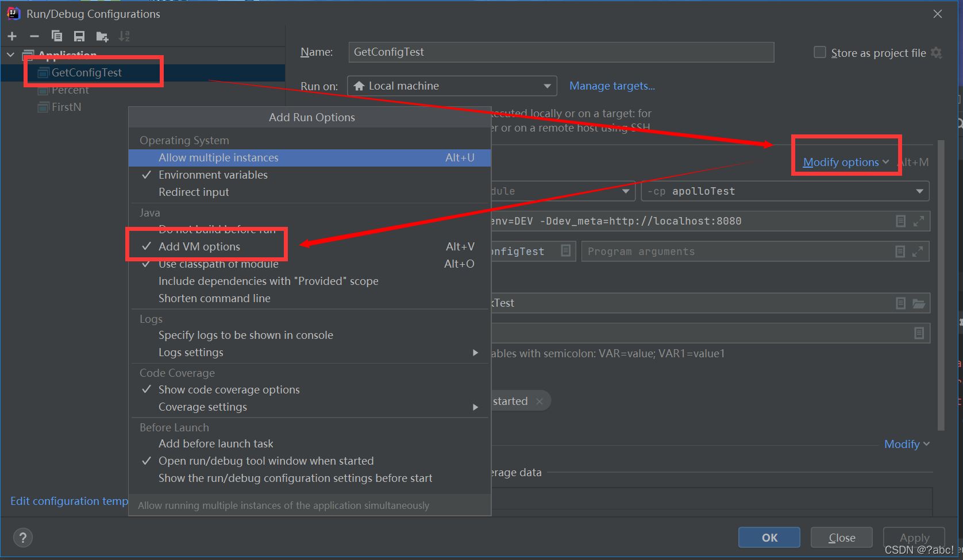Image resolution: width=963 pixels, height=560 pixels.
Task: Toggle Store as project file checkbox
Action: [x=820, y=52]
